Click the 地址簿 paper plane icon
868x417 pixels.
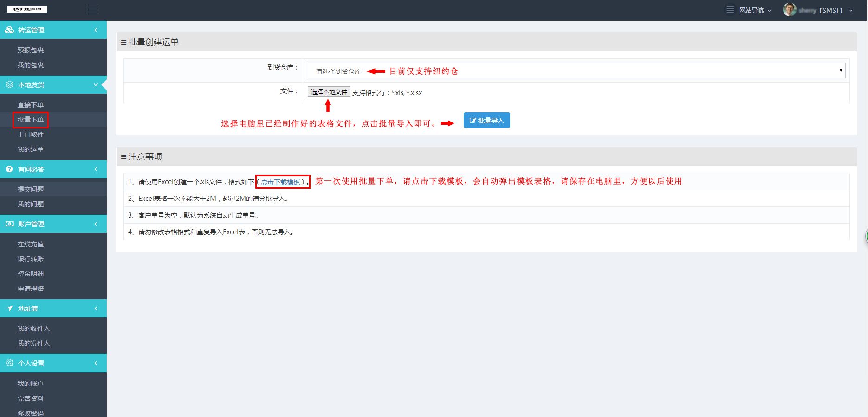coord(9,308)
